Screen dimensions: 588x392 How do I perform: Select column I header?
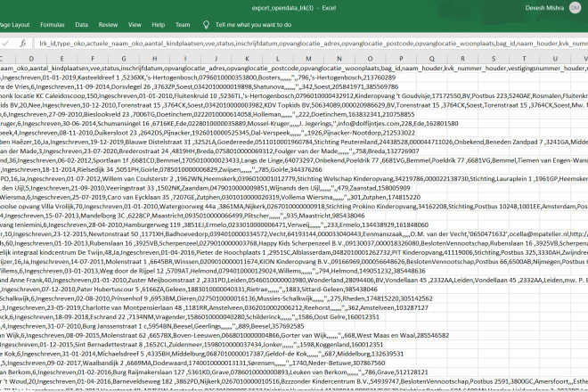point(185,59)
